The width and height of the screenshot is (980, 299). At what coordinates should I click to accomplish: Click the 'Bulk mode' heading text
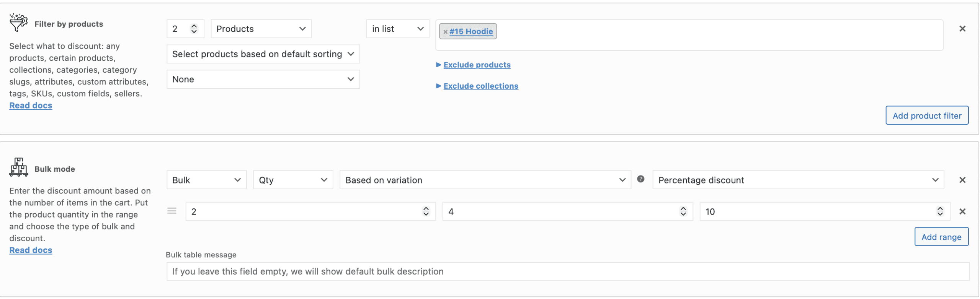point(55,169)
